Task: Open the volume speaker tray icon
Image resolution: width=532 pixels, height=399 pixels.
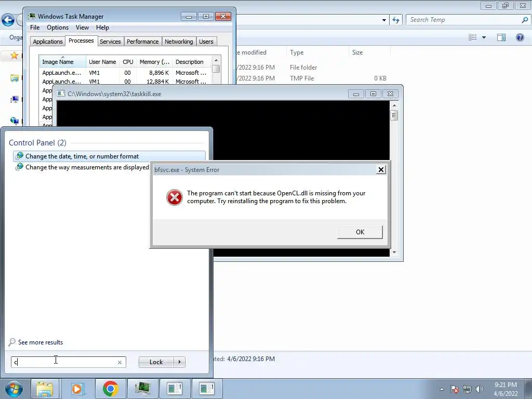Action: [479, 389]
